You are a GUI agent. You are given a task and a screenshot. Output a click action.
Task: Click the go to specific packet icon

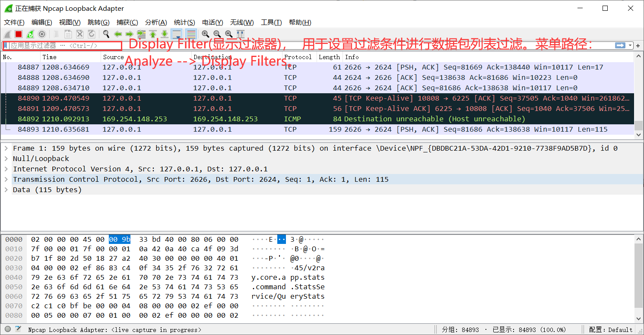coord(141,34)
